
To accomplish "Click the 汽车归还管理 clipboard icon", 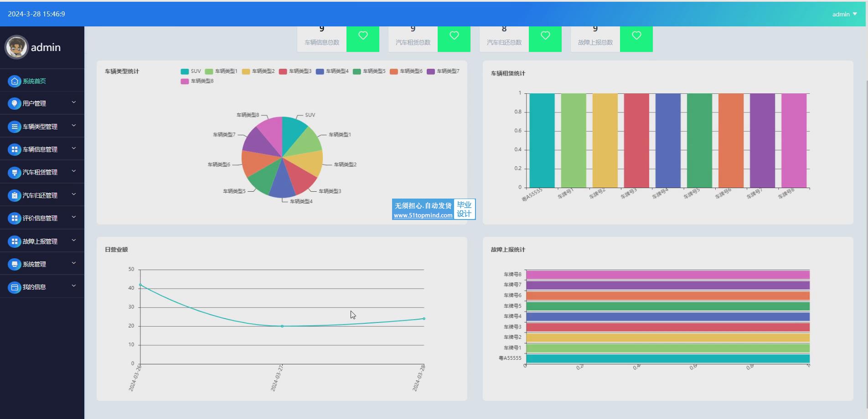I will coord(15,195).
